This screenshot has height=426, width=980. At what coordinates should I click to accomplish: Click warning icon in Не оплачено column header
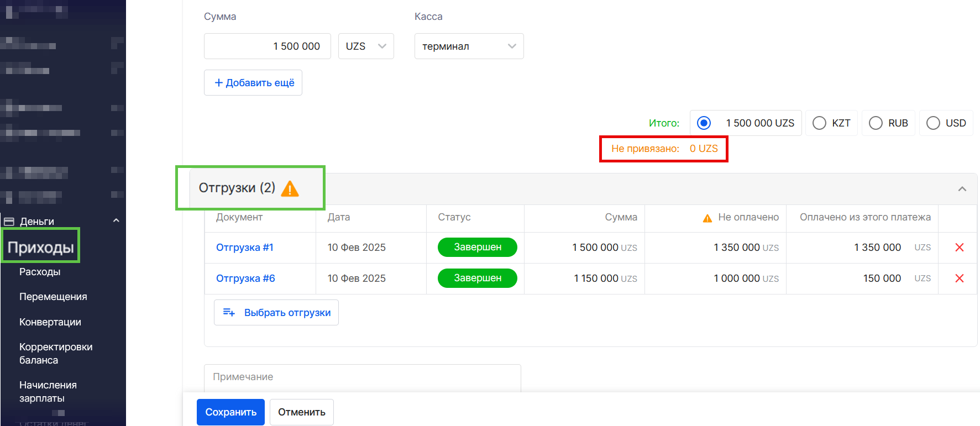tap(707, 218)
